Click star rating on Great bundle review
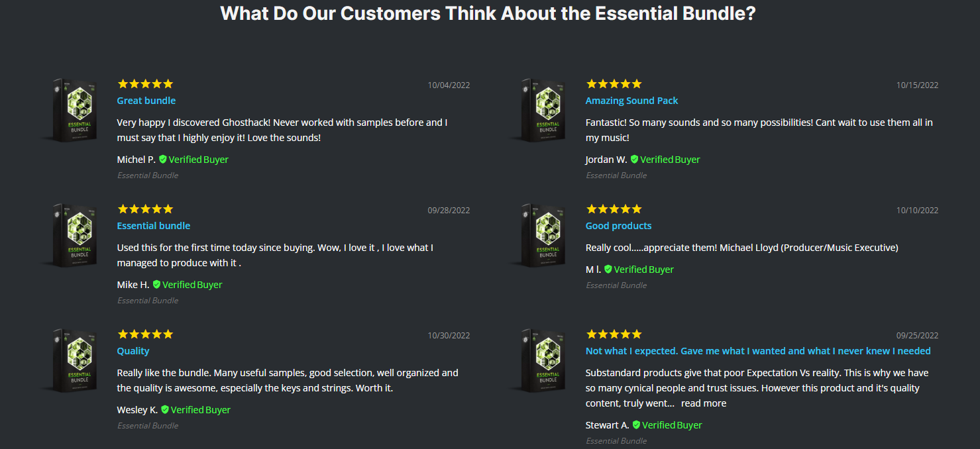This screenshot has height=449, width=980. (145, 84)
